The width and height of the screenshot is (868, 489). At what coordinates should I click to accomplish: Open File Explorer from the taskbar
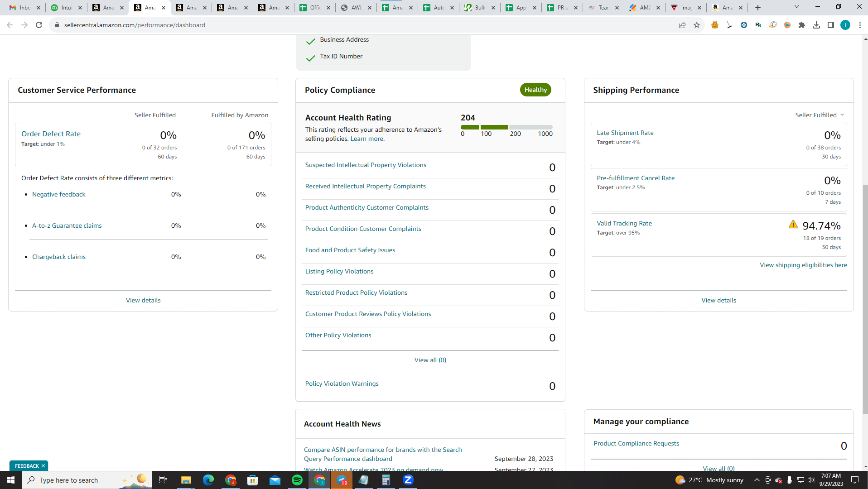186,480
